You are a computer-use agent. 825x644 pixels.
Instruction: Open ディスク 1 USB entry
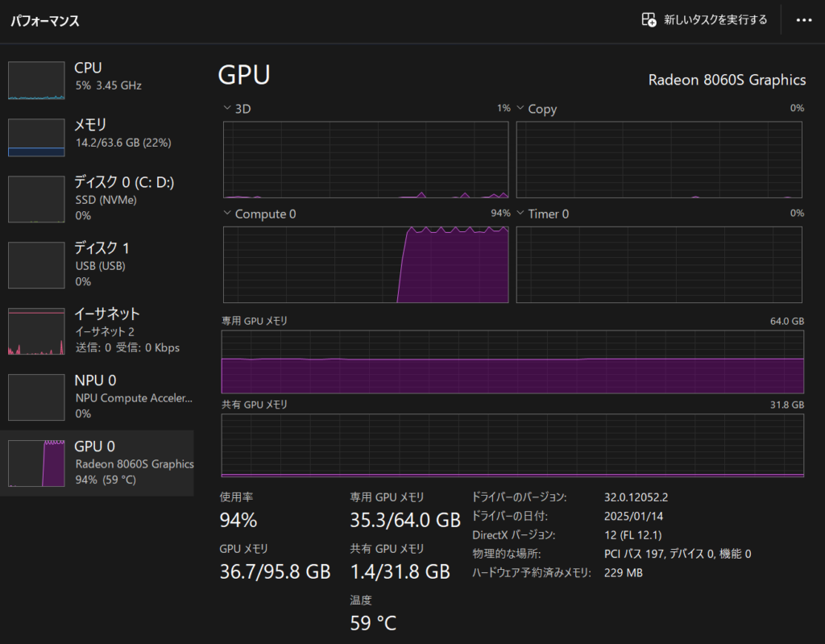(x=97, y=265)
